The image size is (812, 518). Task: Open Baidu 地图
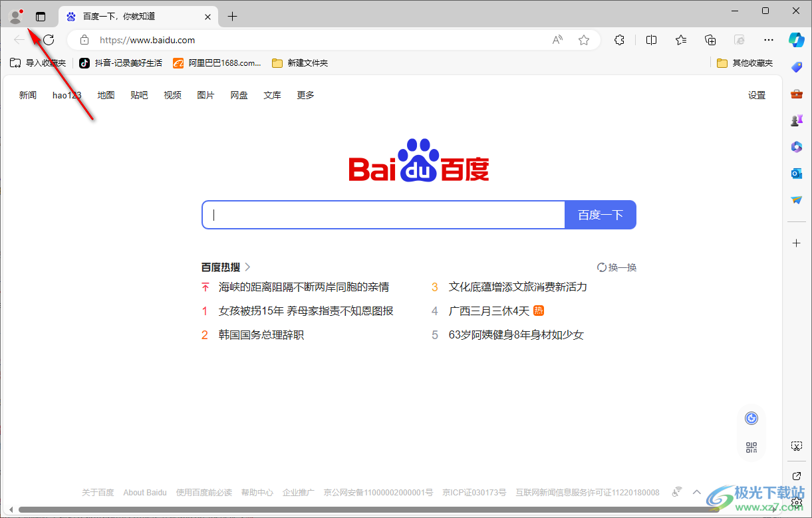pos(106,95)
